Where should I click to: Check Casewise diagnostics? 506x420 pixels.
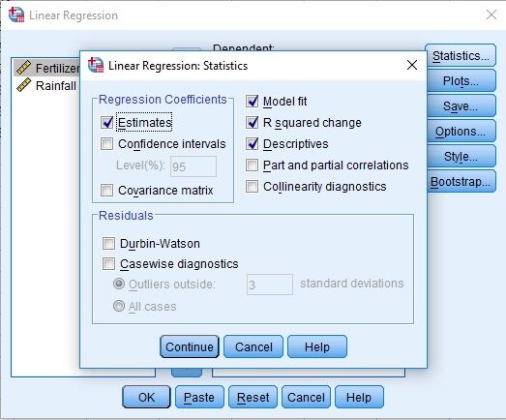tap(108, 264)
